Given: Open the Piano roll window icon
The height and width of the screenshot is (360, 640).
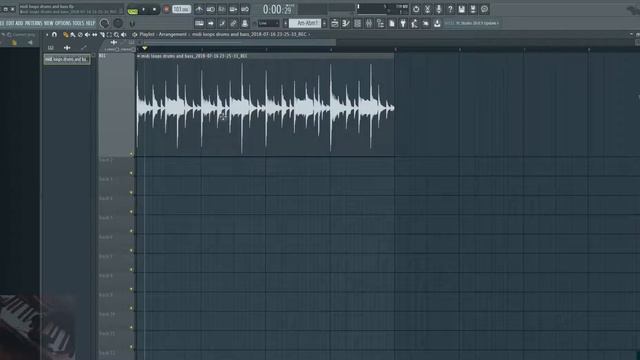Looking at the screenshot, I should point(346,23).
